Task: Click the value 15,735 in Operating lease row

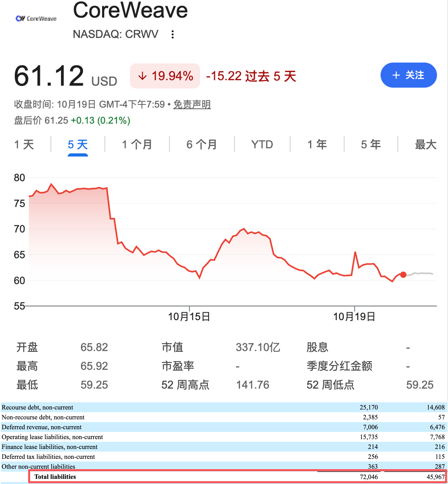Action: [x=369, y=437]
